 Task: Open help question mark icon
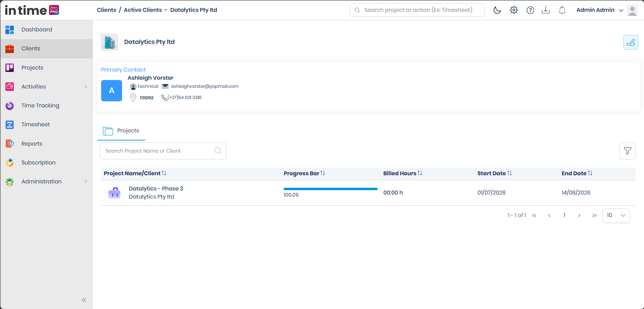point(530,10)
